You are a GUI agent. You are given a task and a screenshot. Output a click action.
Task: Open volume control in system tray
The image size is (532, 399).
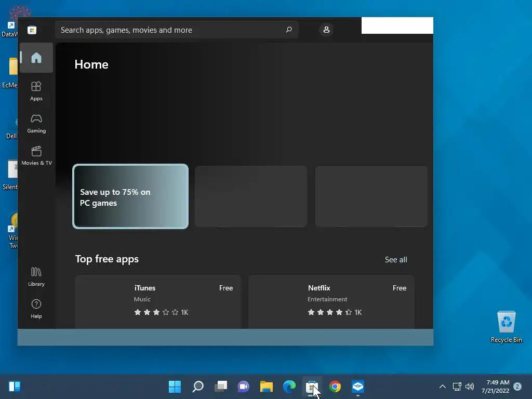coord(470,387)
